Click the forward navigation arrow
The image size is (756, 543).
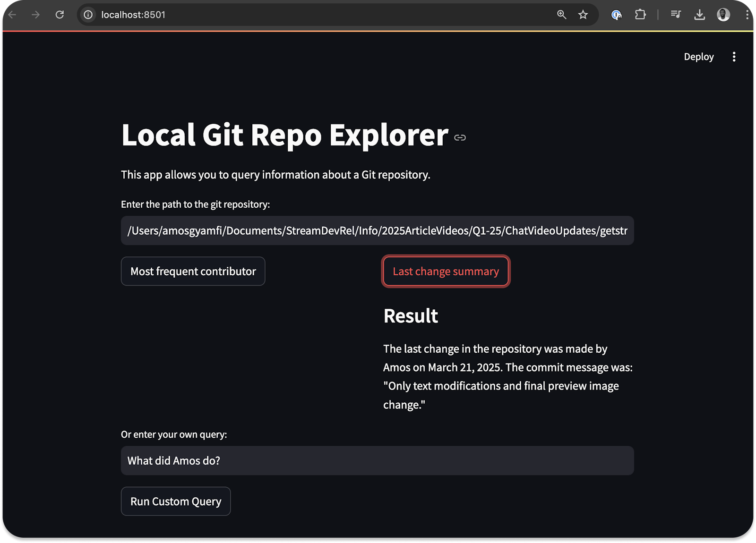[35, 15]
